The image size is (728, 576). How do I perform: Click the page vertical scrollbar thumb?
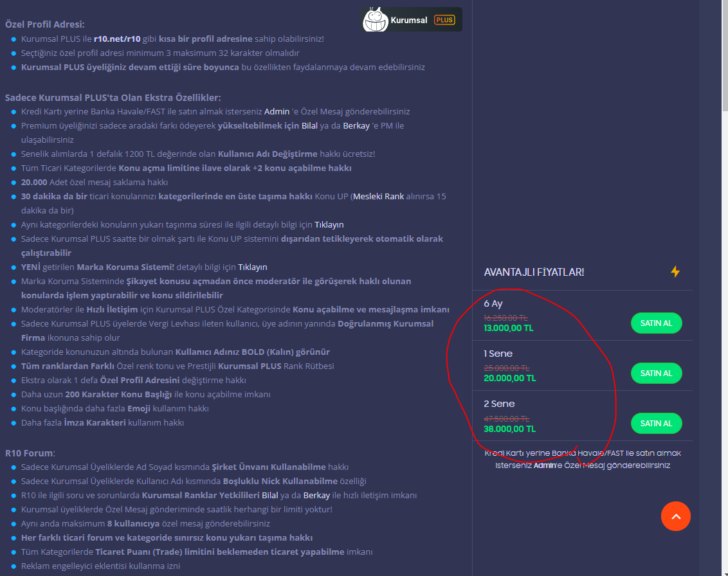click(x=725, y=56)
